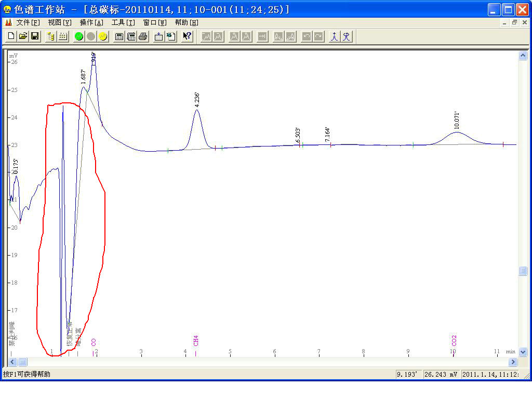Click the second grayed peak-editing toolbar icon

click(218, 36)
